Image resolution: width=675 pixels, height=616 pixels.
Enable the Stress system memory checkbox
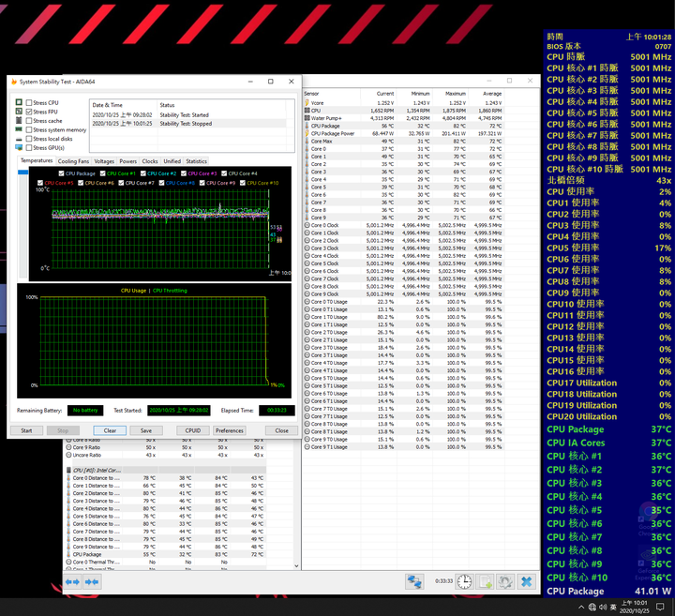[x=29, y=129]
